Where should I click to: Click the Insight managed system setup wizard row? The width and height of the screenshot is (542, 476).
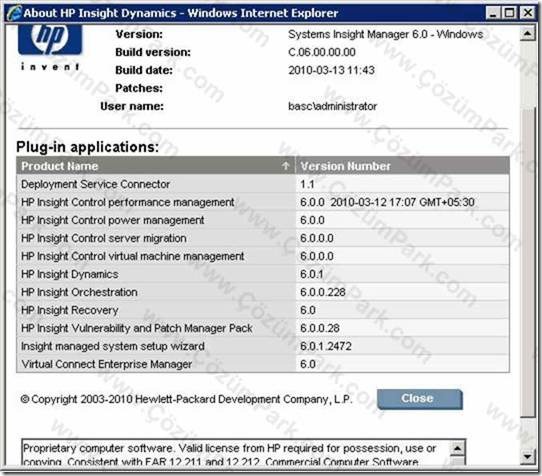tap(263, 346)
